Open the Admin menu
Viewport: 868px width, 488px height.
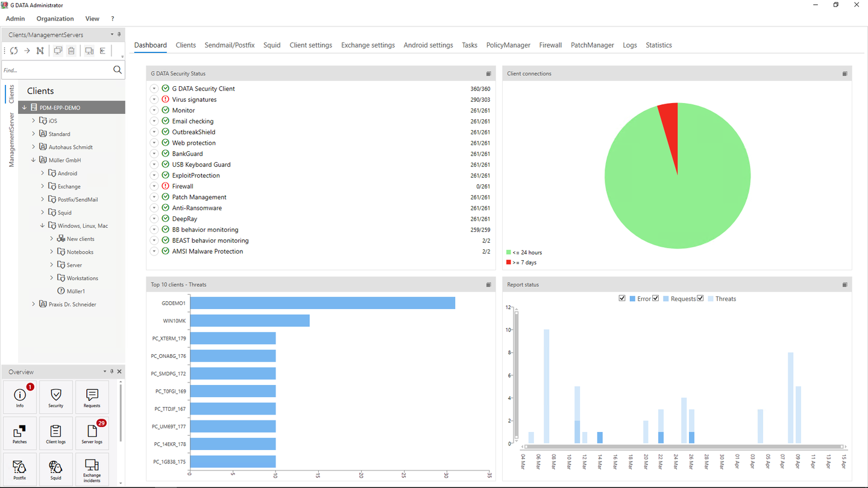point(16,19)
